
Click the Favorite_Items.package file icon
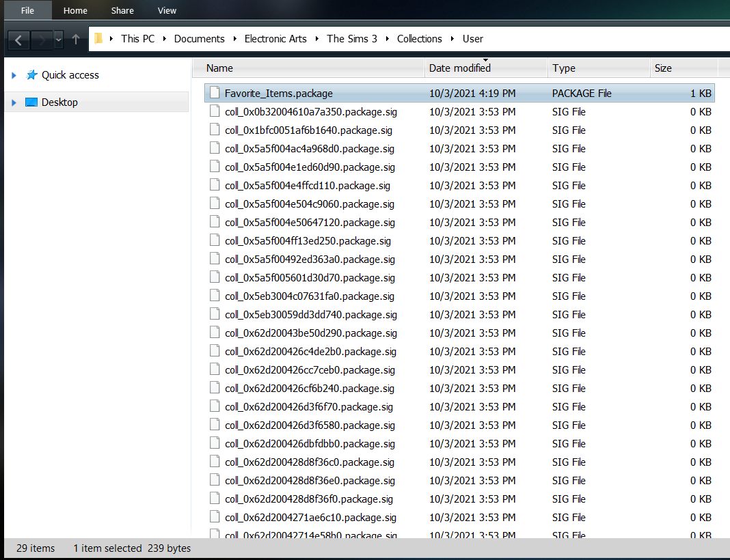click(x=215, y=93)
